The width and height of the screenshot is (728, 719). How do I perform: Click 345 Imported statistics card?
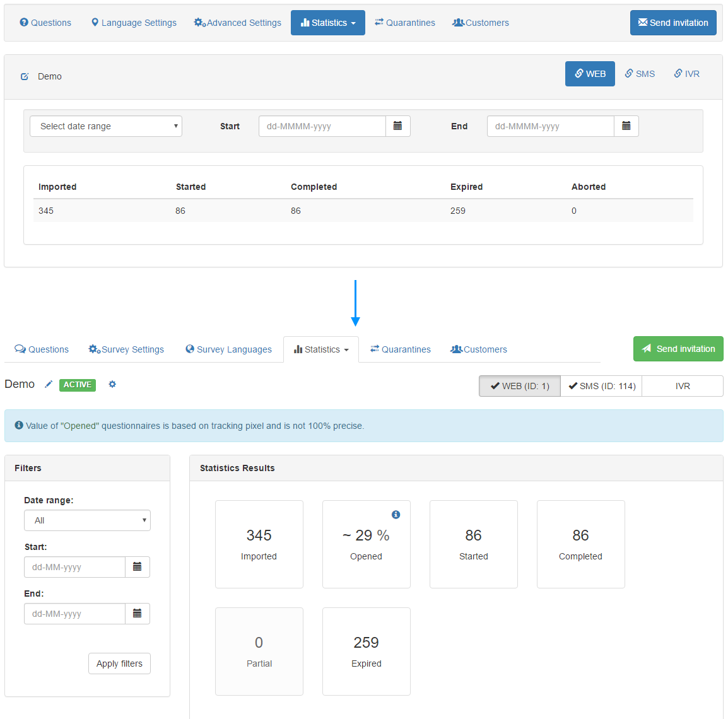coord(259,544)
